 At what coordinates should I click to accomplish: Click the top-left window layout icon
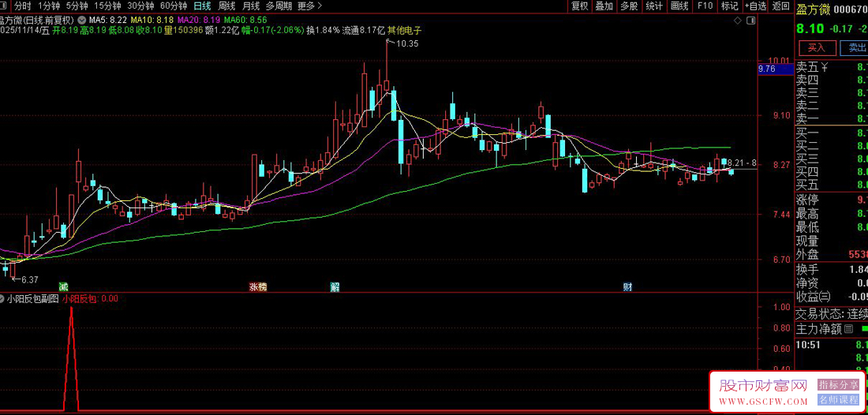3,6
